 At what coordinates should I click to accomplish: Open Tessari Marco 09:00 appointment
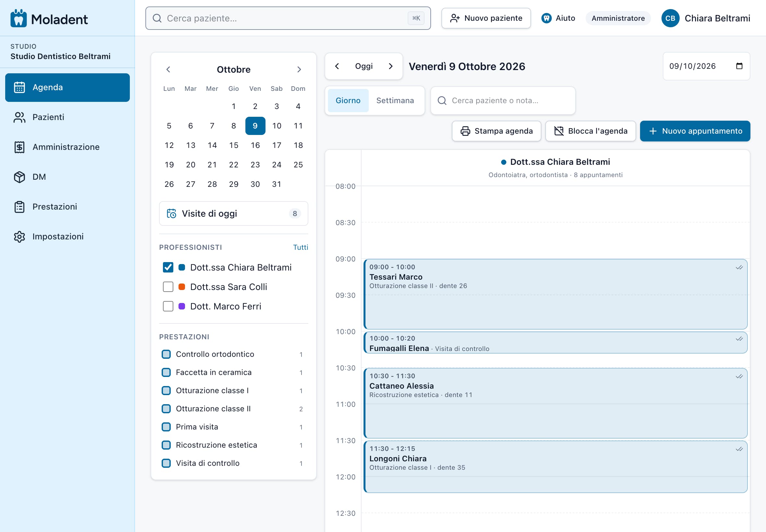(555, 294)
